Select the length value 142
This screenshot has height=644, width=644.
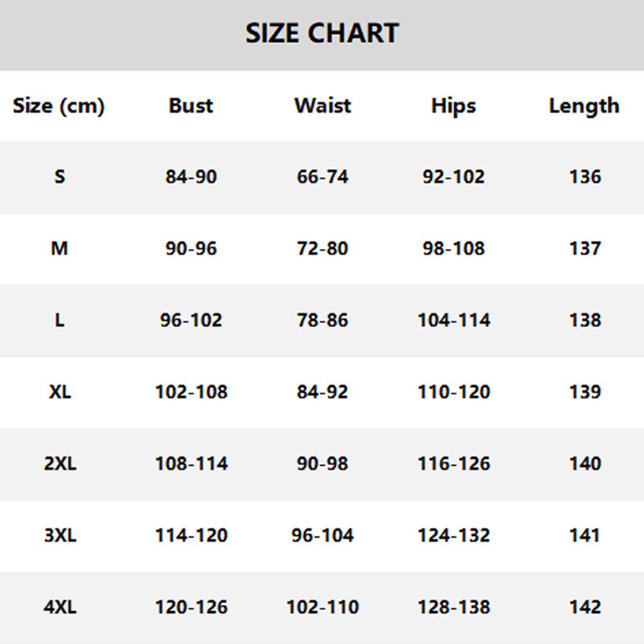pos(585,607)
